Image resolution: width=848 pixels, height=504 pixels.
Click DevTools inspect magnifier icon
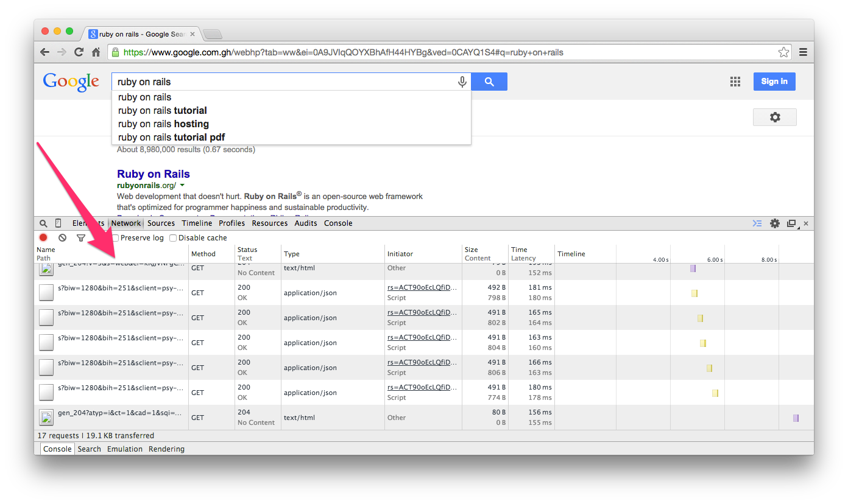[x=43, y=223]
